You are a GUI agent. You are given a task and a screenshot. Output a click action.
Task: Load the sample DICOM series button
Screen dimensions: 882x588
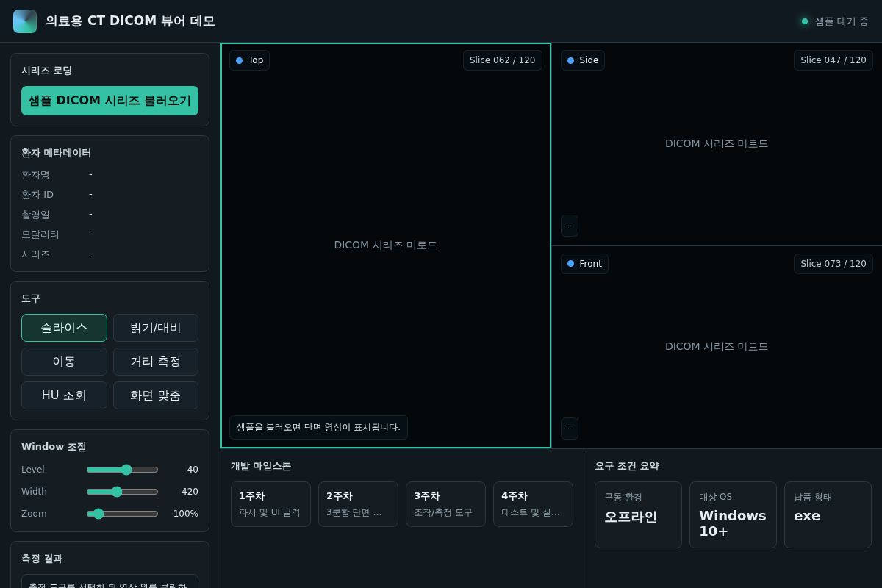pyautogui.click(x=110, y=101)
